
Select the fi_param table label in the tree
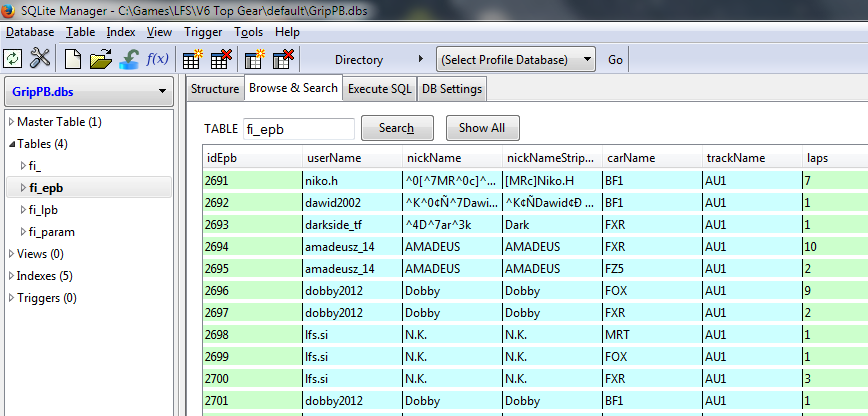pyautogui.click(x=51, y=232)
